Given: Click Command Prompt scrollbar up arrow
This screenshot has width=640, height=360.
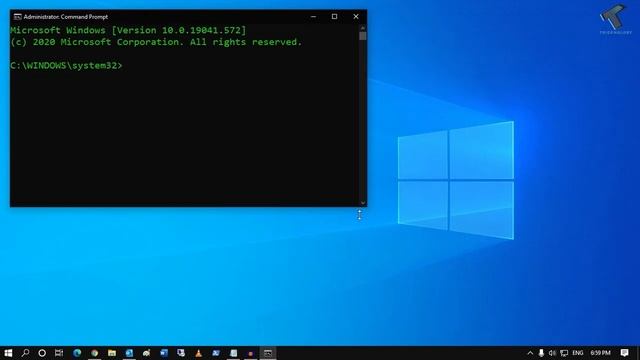Looking at the screenshot, I should 363,28.
